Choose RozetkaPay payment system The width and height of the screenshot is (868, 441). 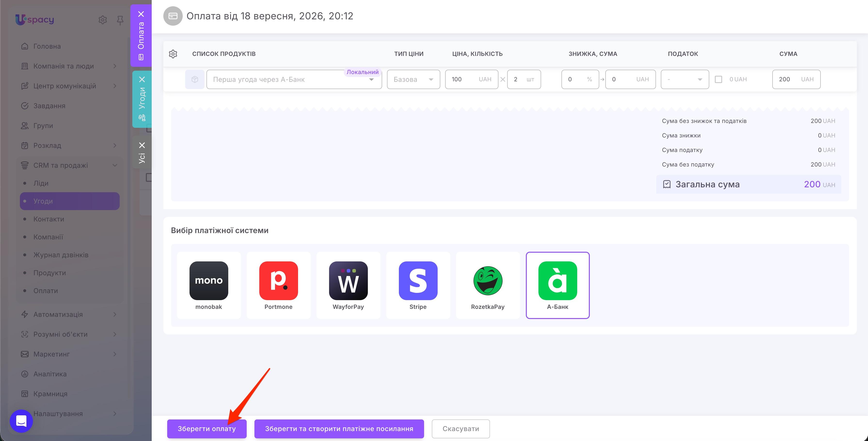pos(488,285)
